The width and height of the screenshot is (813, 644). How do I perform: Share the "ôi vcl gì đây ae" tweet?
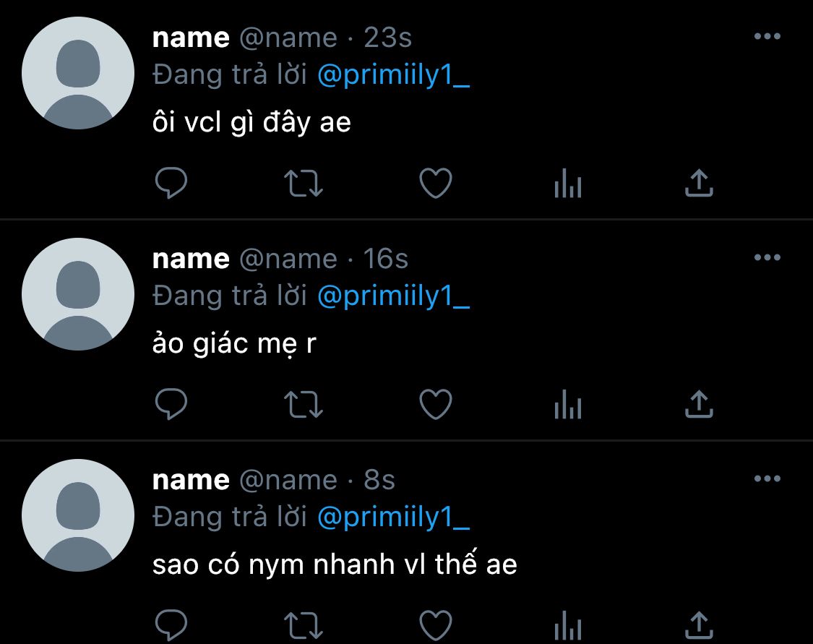click(x=699, y=183)
